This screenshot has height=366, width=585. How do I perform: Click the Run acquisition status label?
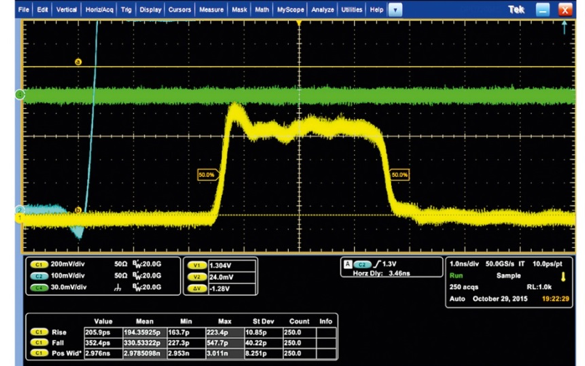[x=456, y=276]
